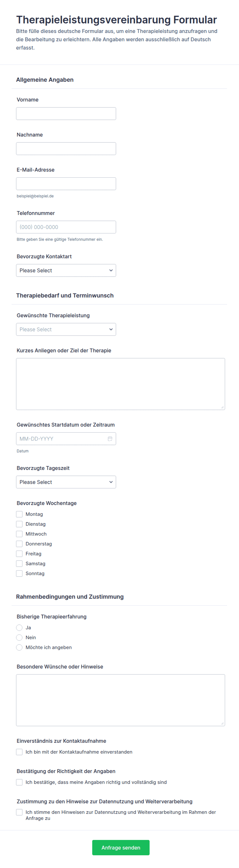Click the Telefonnummer input box
Viewport: 239px width, 868px height.
tap(66, 227)
